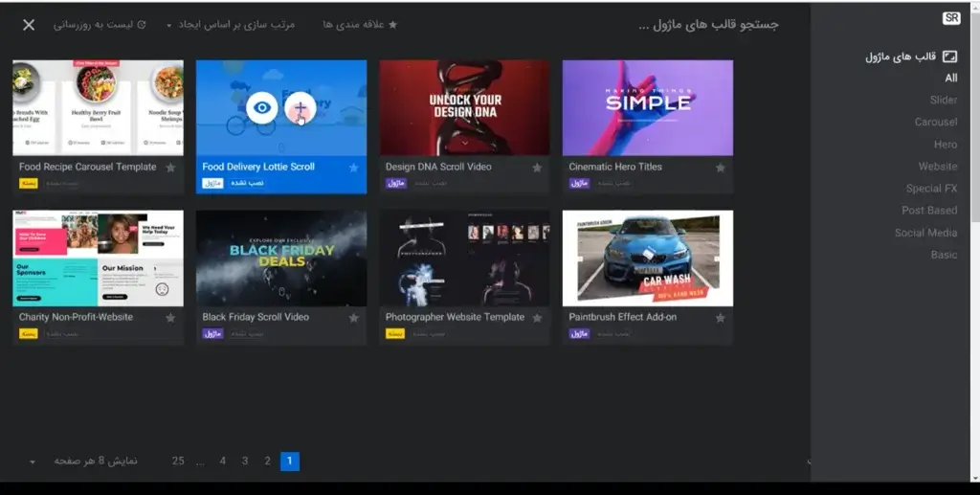Close the template library with X
This screenshot has width=980, height=495.
click(29, 24)
